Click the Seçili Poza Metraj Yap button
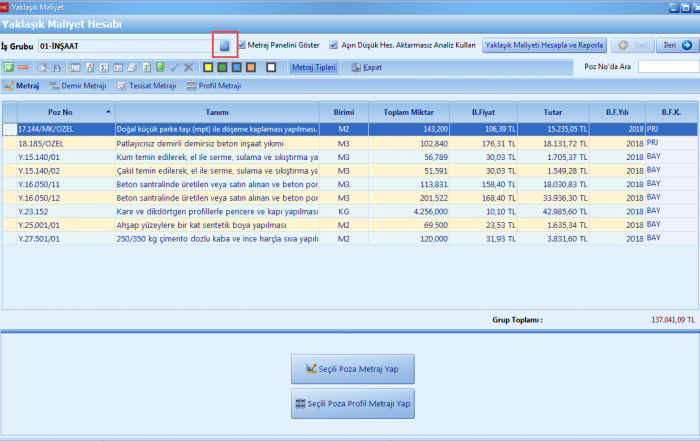The height and width of the screenshot is (441, 700). point(352,369)
